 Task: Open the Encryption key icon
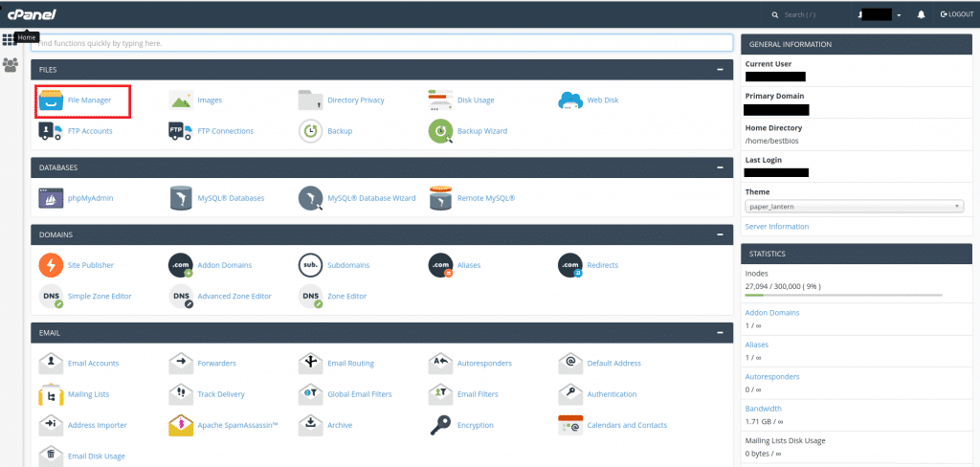point(440,425)
